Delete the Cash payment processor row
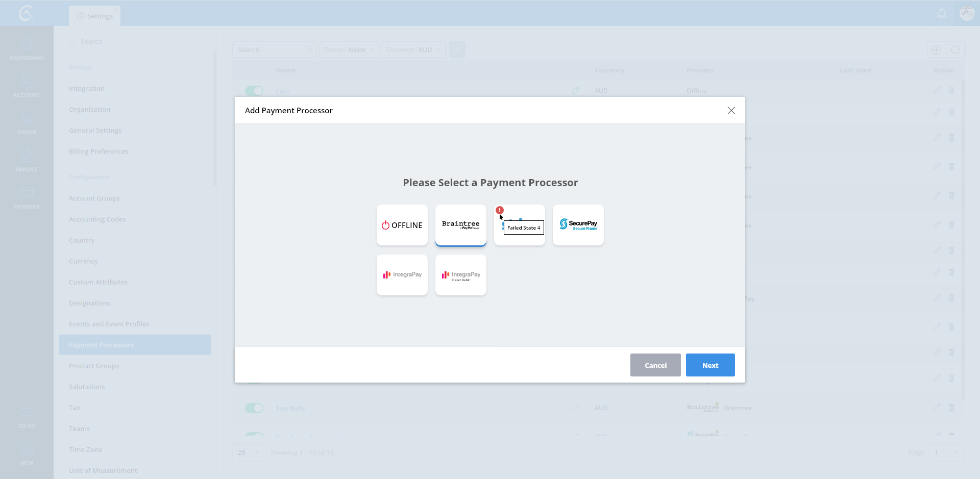 point(951,90)
